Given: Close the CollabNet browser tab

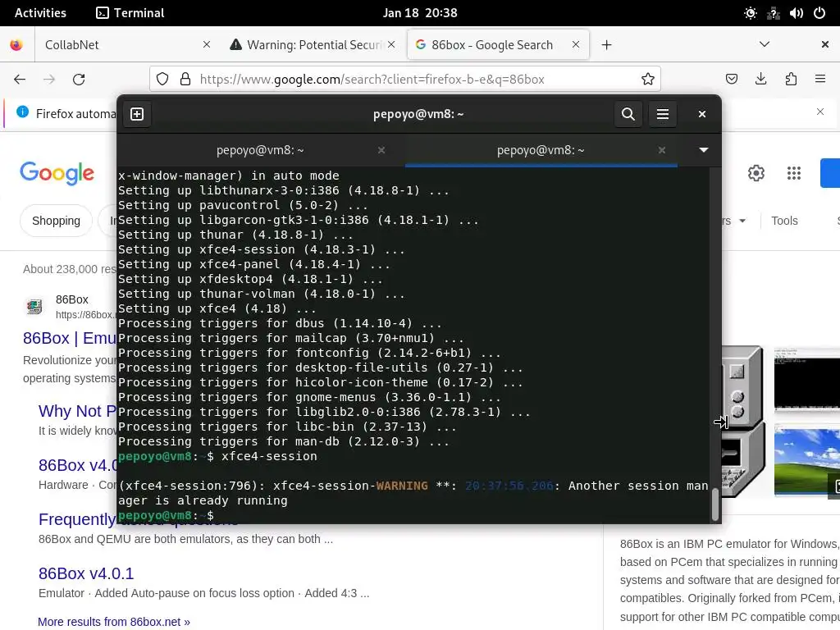Looking at the screenshot, I should (207, 45).
